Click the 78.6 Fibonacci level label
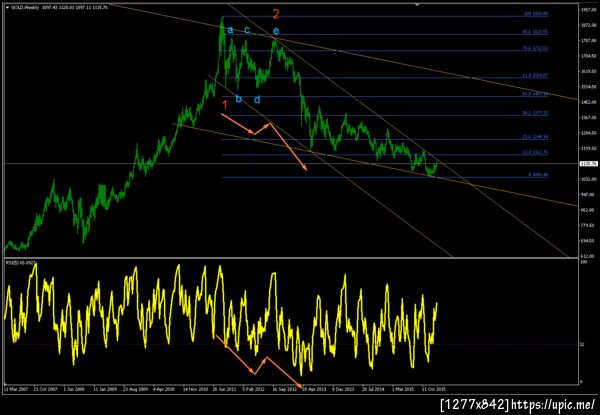This screenshot has width=600, height=415. [x=535, y=49]
